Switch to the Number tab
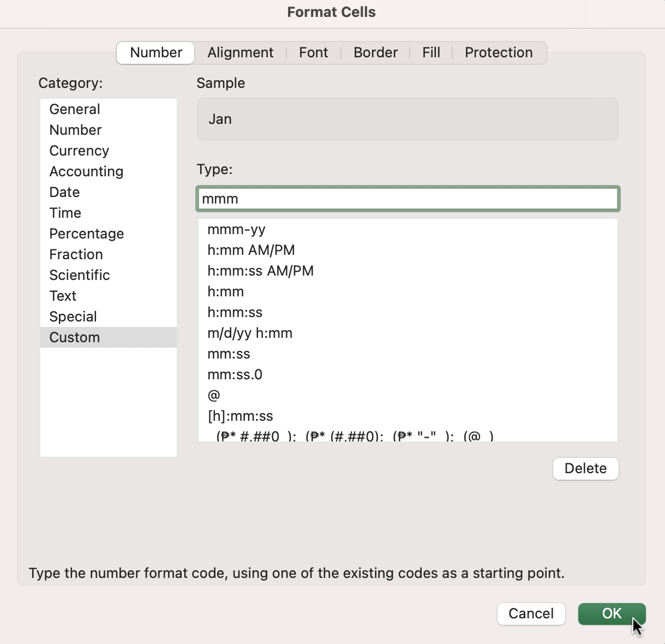 156,53
